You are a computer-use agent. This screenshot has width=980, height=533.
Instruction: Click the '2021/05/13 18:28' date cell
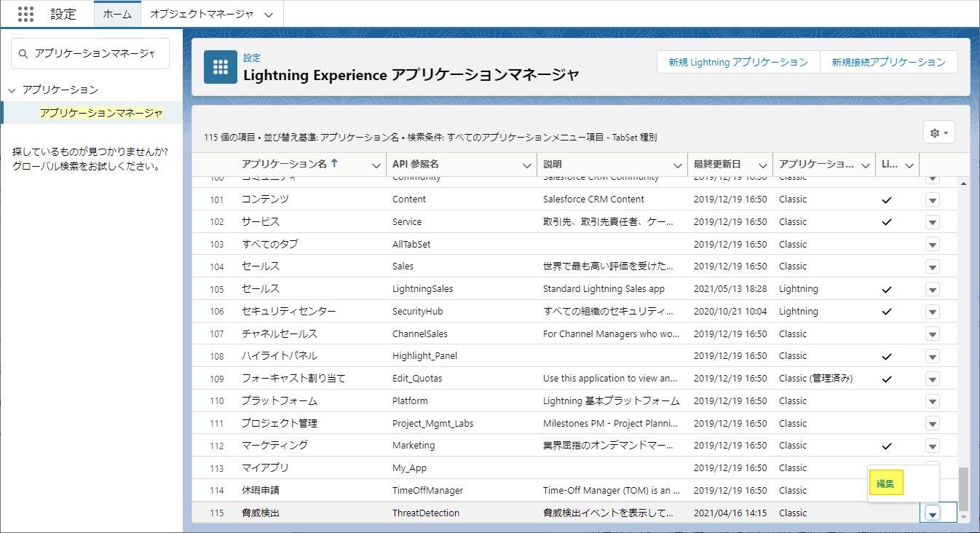(730, 289)
